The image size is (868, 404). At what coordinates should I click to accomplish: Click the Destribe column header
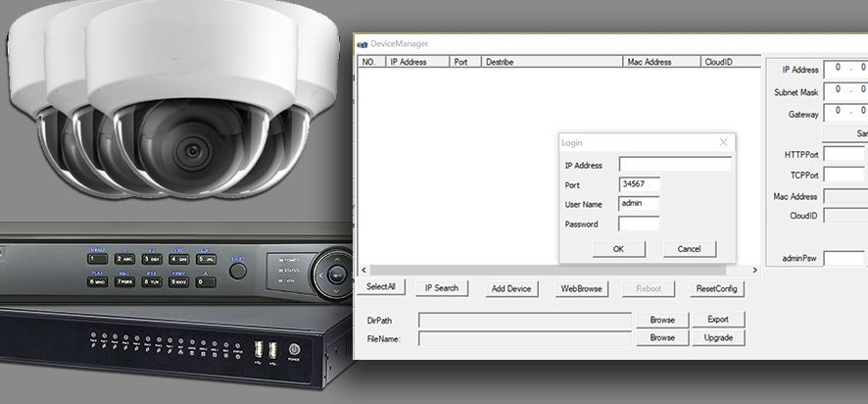552,62
